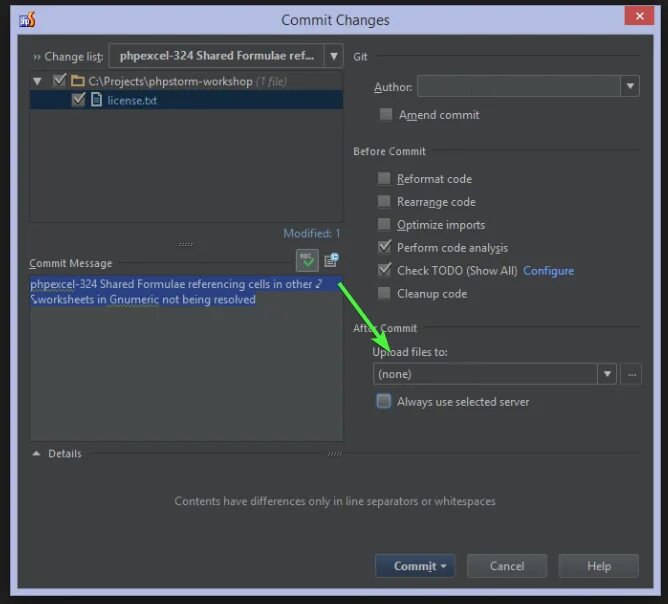
Task: Toggle checkbox for C:\Projects\phpstorm-workshop folder
Action: tap(59, 80)
